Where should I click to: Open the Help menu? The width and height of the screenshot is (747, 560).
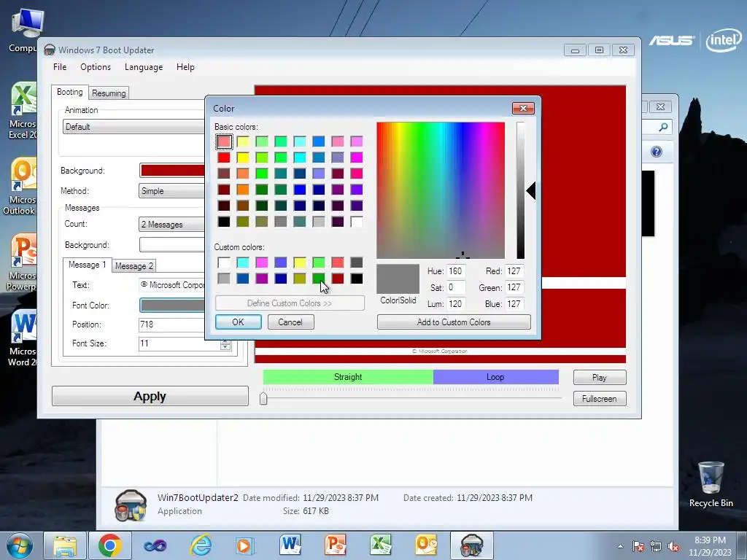[185, 67]
